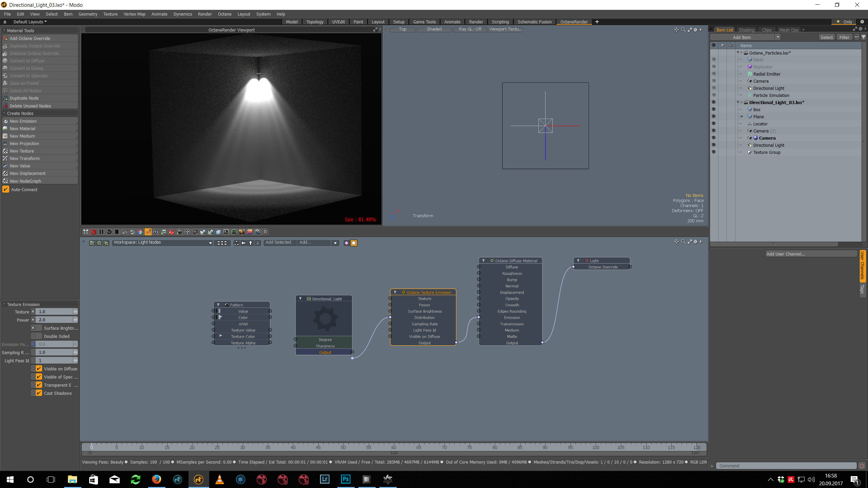Click New Emission in Create Nodes
Screen dimensions: 868x488
[23, 121]
